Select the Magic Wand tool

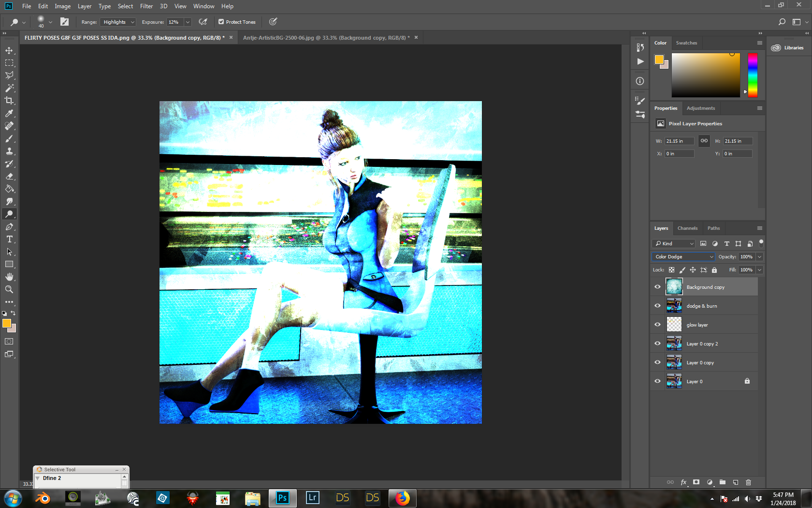tap(9, 88)
